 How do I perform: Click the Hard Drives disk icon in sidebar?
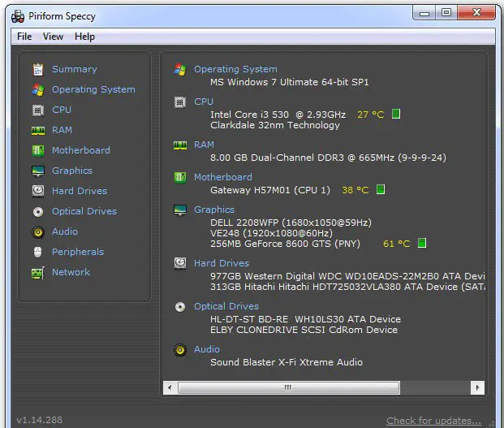(x=38, y=191)
